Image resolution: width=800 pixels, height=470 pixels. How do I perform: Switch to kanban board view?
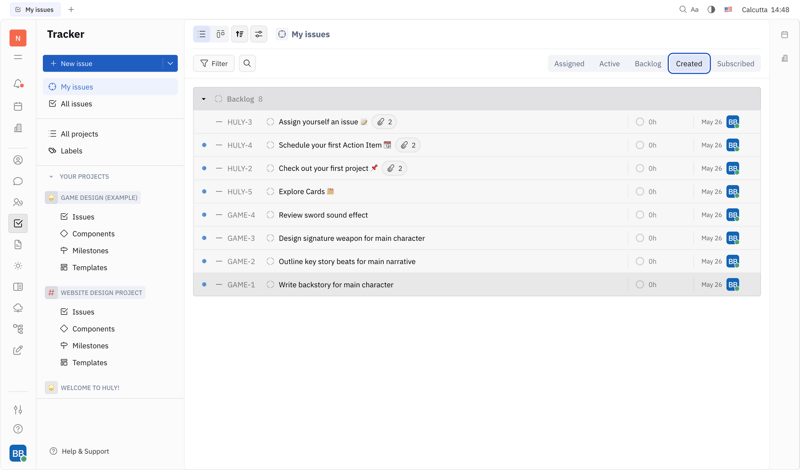[x=220, y=34]
